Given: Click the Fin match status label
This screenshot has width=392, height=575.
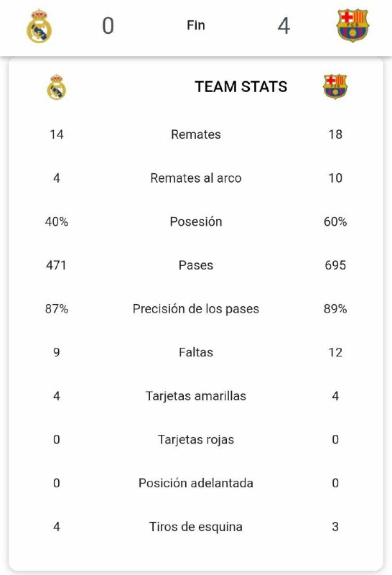Looking at the screenshot, I should click(x=196, y=25).
